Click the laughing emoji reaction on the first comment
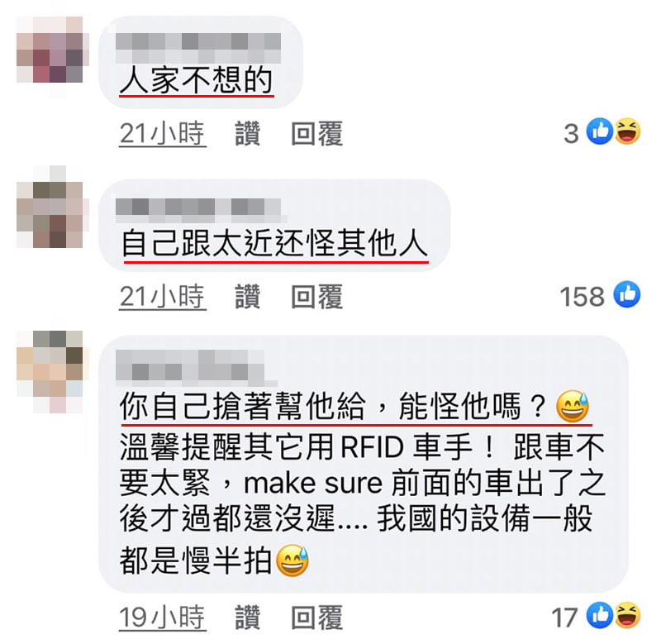Image resolution: width=661 pixels, height=644 pixels. click(x=627, y=131)
